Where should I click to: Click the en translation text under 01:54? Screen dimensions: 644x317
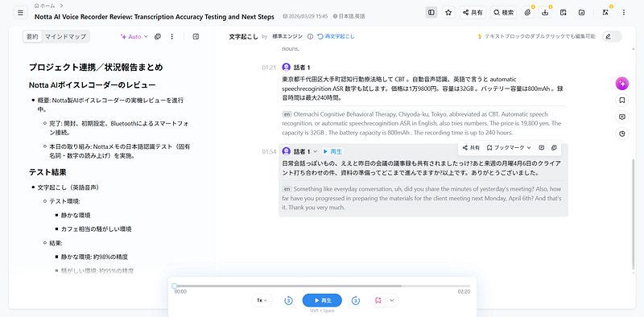[x=421, y=199]
